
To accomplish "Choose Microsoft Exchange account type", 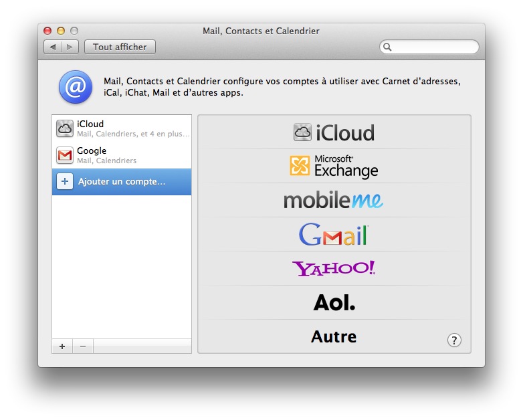I will pyautogui.click(x=334, y=166).
